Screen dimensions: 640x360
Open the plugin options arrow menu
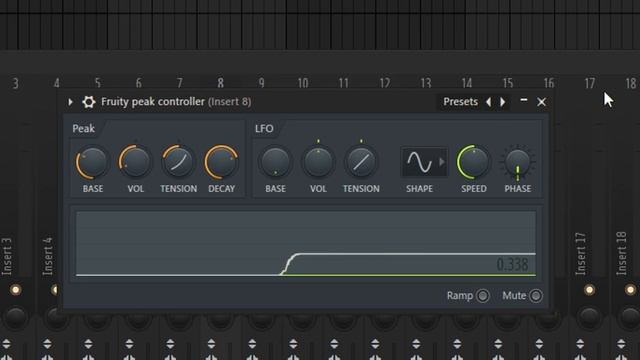click(70, 102)
